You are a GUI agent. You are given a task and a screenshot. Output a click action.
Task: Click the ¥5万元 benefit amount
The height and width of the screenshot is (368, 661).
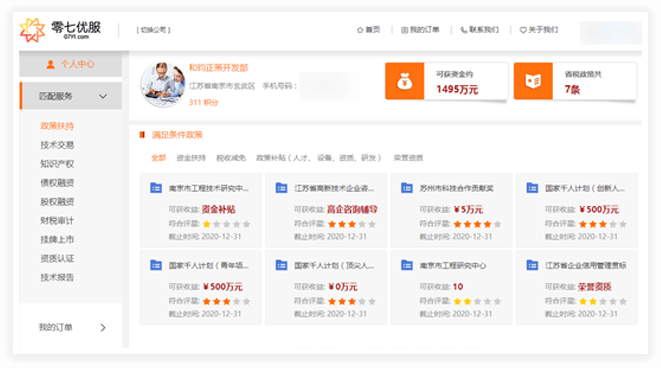pos(468,210)
